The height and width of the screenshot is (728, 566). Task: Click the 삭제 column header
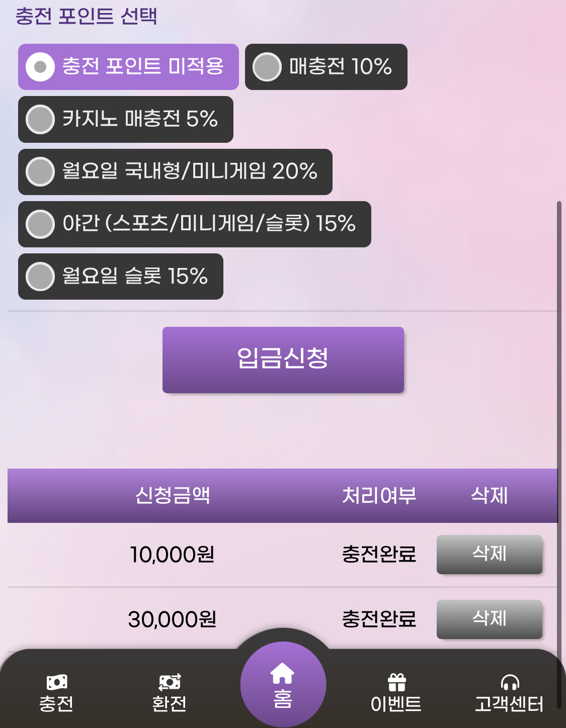[490, 495]
